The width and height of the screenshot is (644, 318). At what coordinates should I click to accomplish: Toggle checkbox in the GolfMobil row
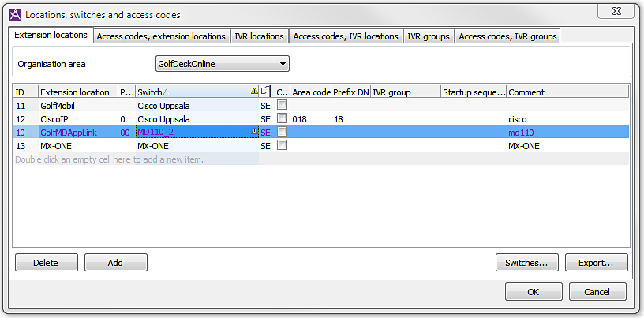[x=282, y=105]
